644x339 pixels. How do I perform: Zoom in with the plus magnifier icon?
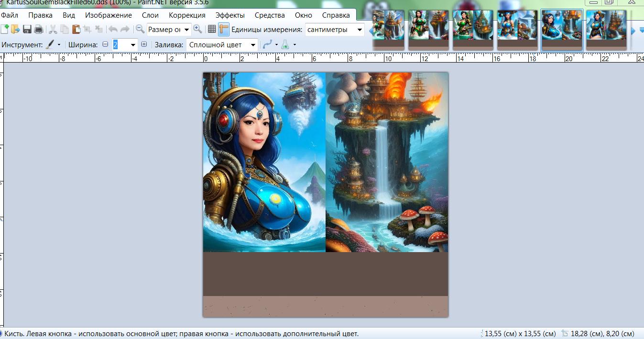(197, 29)
